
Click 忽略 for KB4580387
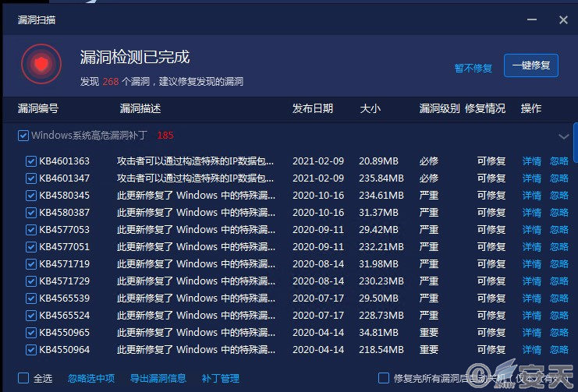click(x=558, y=213)
